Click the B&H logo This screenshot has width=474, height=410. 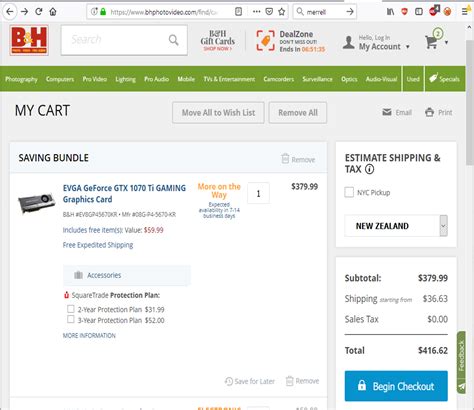(29, 40)
